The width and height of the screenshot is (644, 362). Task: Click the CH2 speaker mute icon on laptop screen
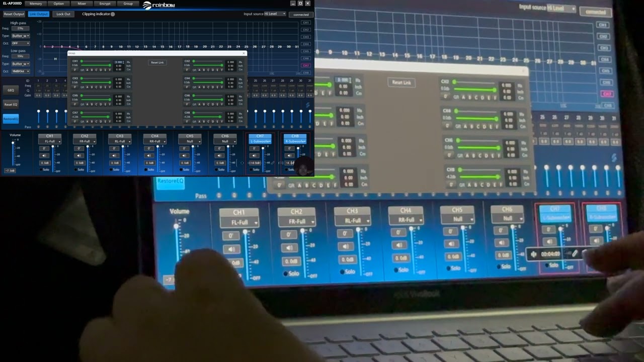(x=289, y=247)
